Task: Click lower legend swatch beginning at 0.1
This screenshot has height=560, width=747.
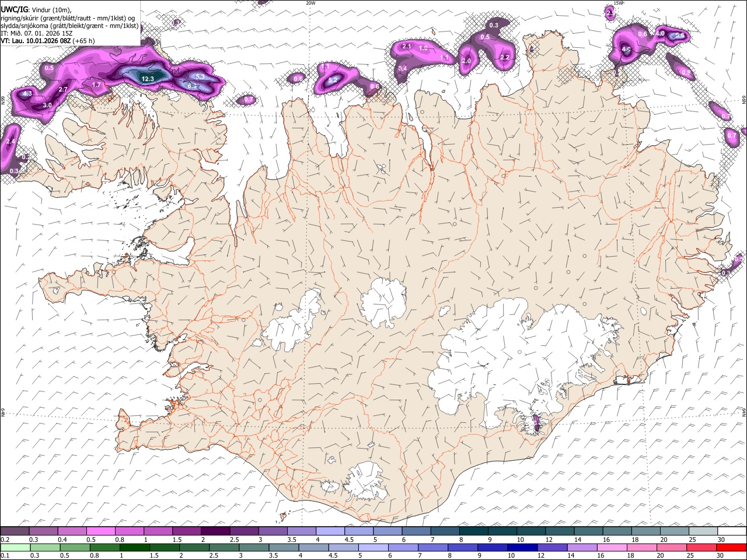Action: click(16, 547)
